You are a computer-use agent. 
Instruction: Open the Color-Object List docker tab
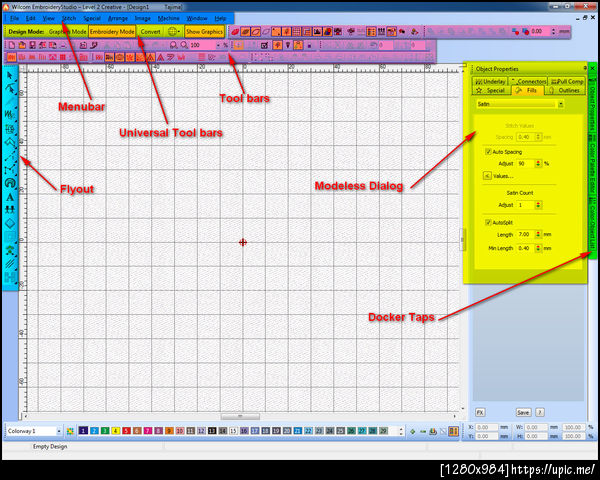point(592,228)
